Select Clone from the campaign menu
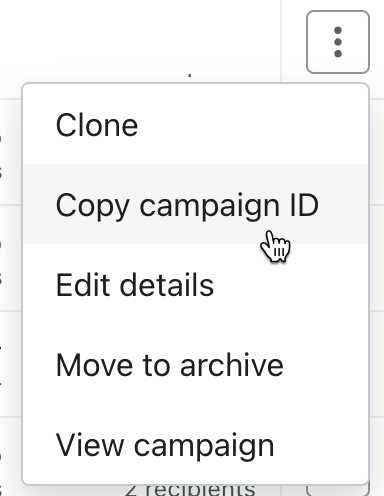Viewport: 384px width, 496px height. (x=196, y=124)
